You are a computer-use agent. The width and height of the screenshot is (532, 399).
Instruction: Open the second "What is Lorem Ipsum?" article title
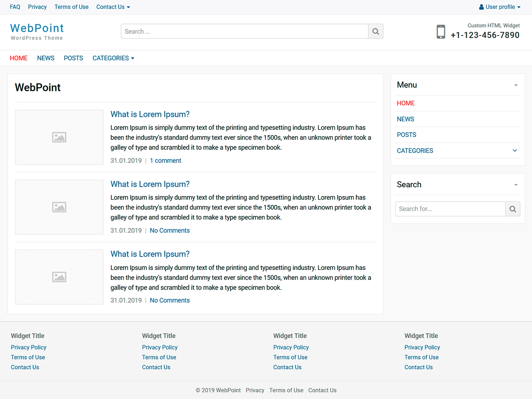click(x=150, y=184)
